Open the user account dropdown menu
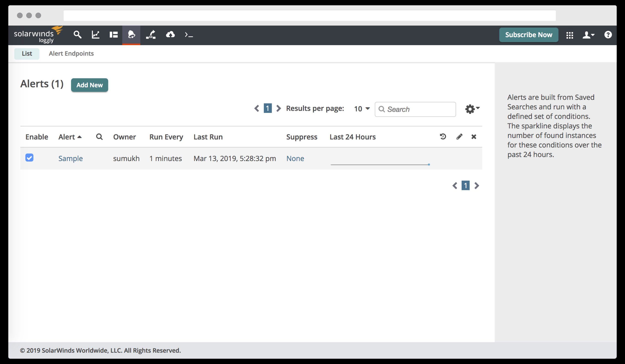625x364 pixels. (x=588, y=35)
